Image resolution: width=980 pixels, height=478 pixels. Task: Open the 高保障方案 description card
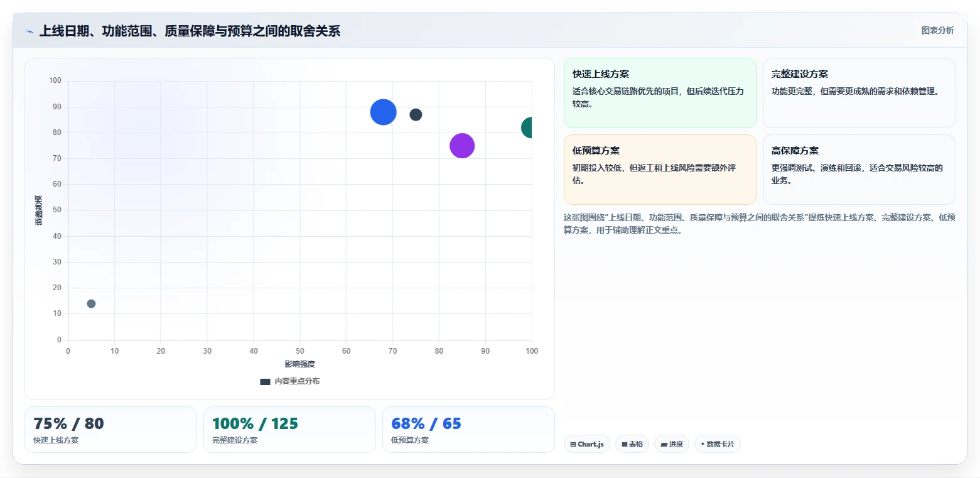859,170
